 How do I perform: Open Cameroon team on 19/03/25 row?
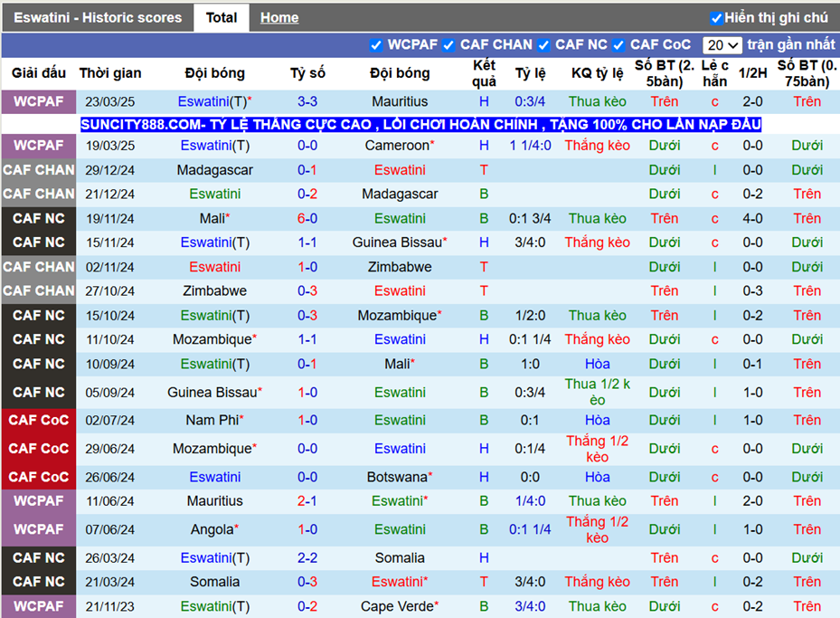click(x=400, y=146)
